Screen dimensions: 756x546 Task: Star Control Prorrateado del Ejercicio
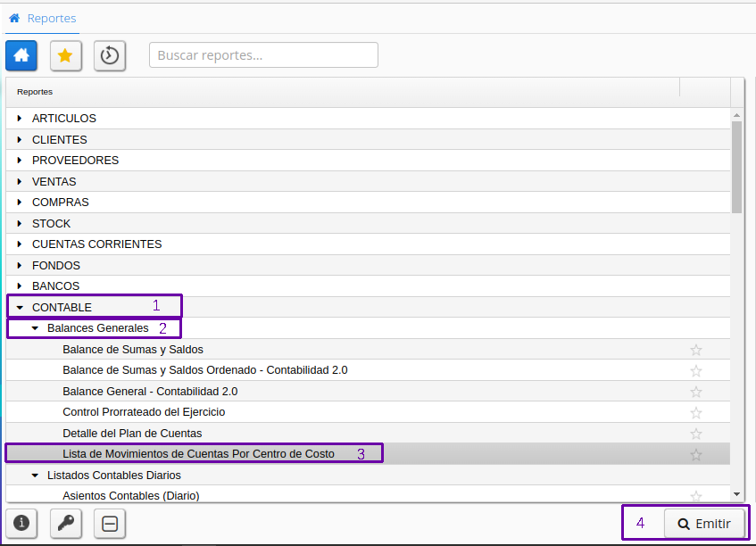pos(695,412)
